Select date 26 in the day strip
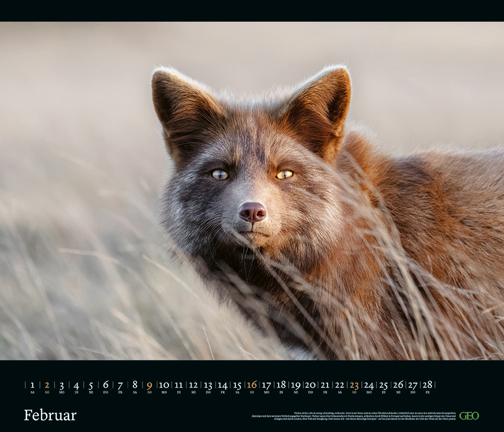 398,385
